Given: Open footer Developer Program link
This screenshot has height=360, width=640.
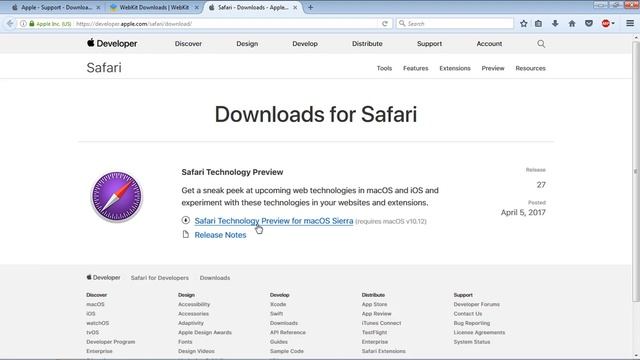Looking at the screenshot, I should pyautogui.click(x=111, y=342).
